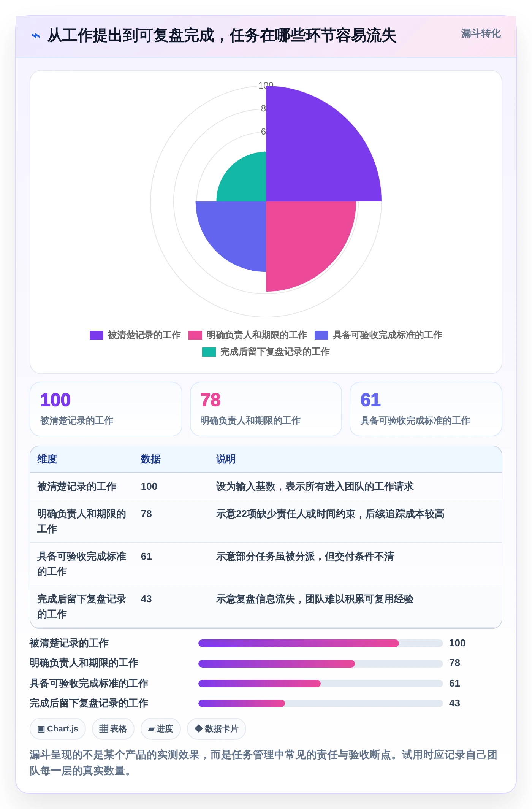Click progress value 43 at bar end
532x809 pixels.
coord(454,703)
